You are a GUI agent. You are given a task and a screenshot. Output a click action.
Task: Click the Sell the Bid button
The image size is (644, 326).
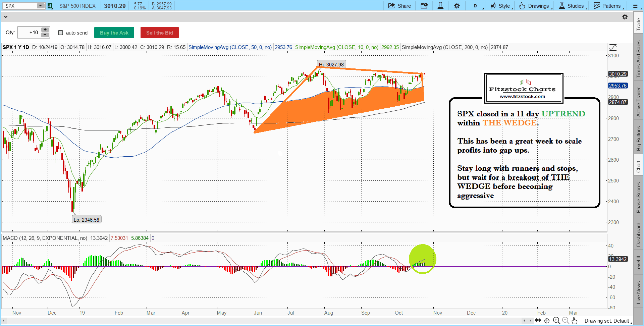coord(159,33)
